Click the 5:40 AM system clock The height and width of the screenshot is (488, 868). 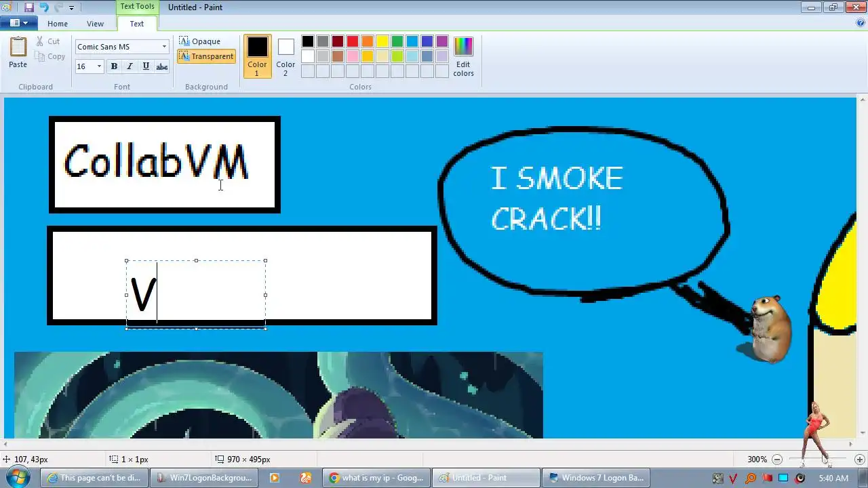click(x=833, y=479)
